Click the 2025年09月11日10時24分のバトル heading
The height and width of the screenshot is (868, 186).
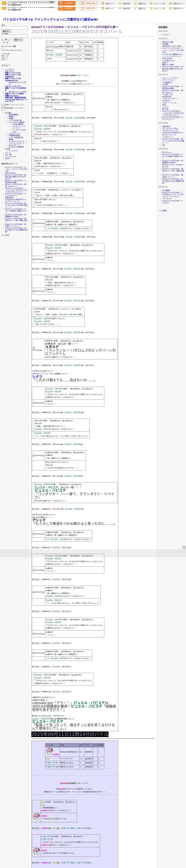[70, 734]
